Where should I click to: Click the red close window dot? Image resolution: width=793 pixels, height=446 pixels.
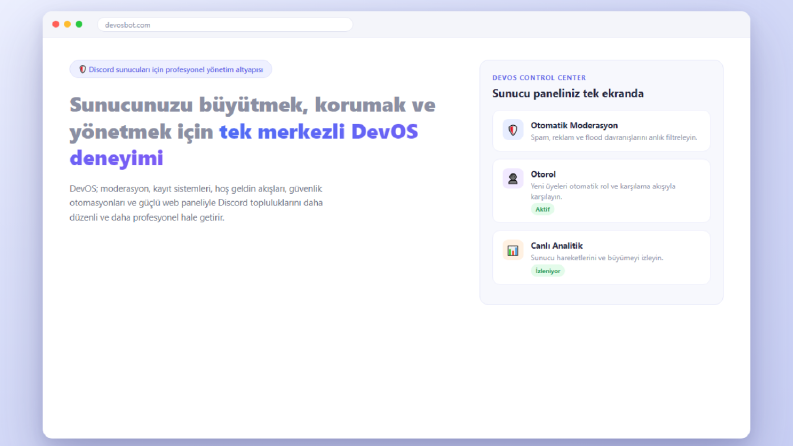coord(56,24)
